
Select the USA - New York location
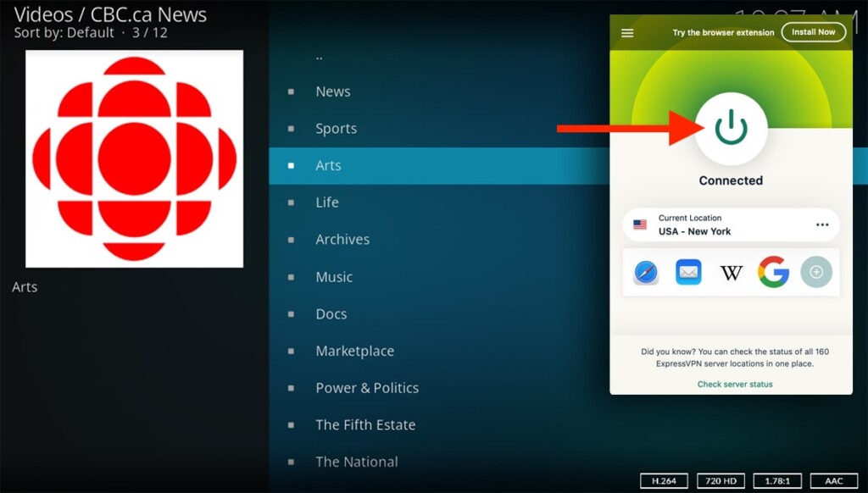coord(731,224)
